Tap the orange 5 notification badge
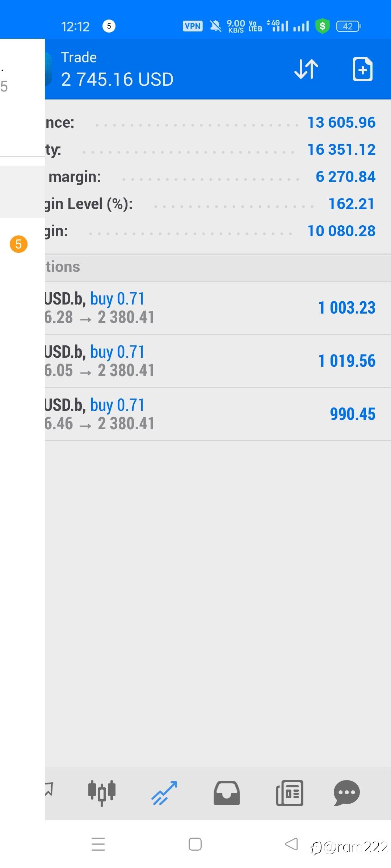 pos(18,244)
